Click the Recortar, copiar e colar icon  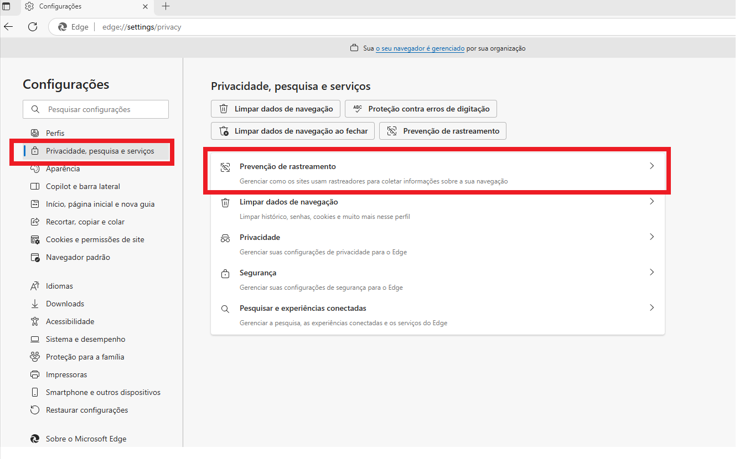[x=35, y=222]
